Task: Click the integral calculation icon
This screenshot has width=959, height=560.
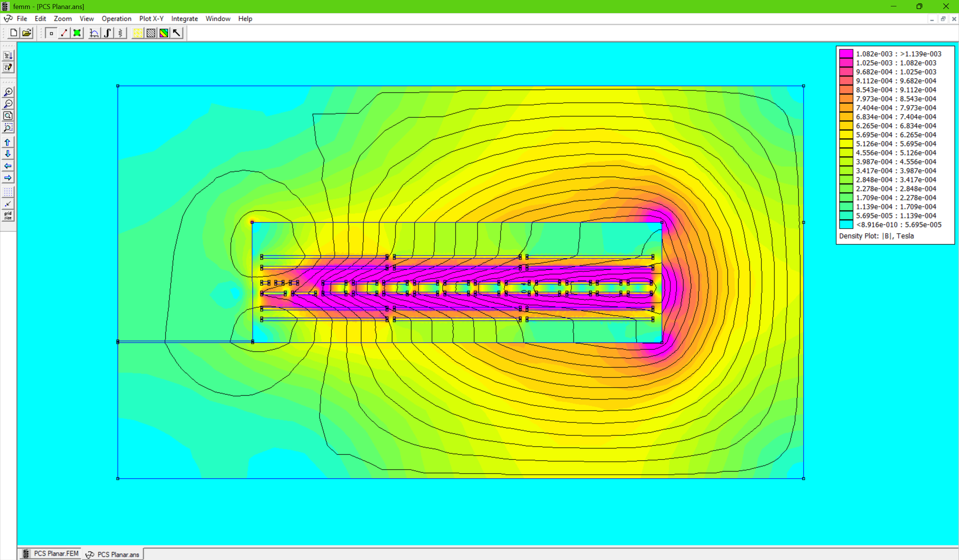Action: point(107,33)
